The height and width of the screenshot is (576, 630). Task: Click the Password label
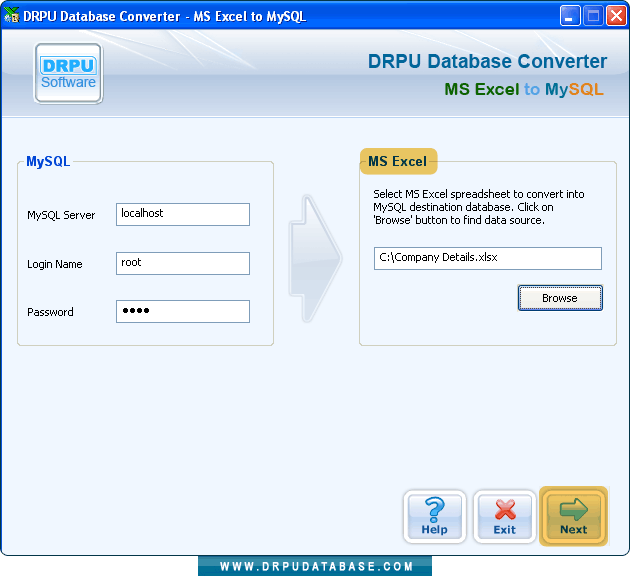pos(50,312)
